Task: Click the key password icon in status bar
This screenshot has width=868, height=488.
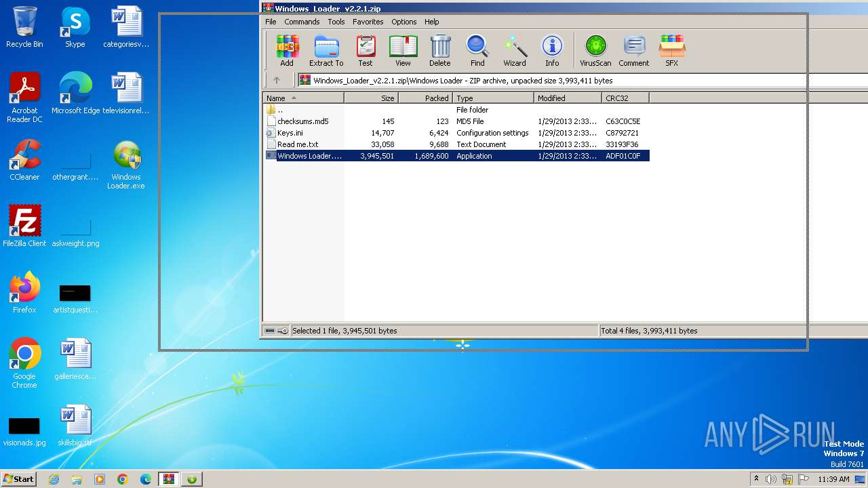Action: tap(283, 331)
